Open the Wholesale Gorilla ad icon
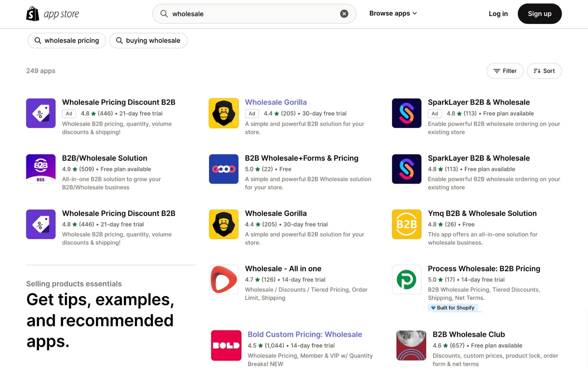 [224, 113]
